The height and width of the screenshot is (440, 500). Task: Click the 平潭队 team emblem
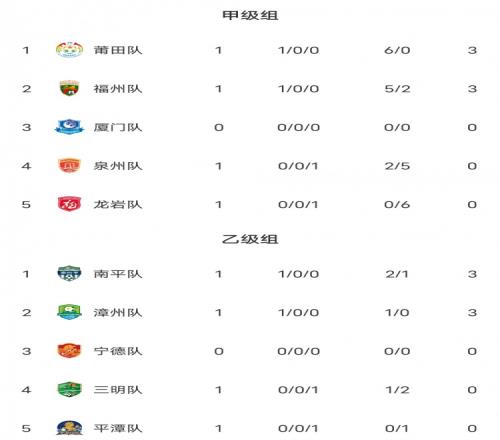pos(69,428)
